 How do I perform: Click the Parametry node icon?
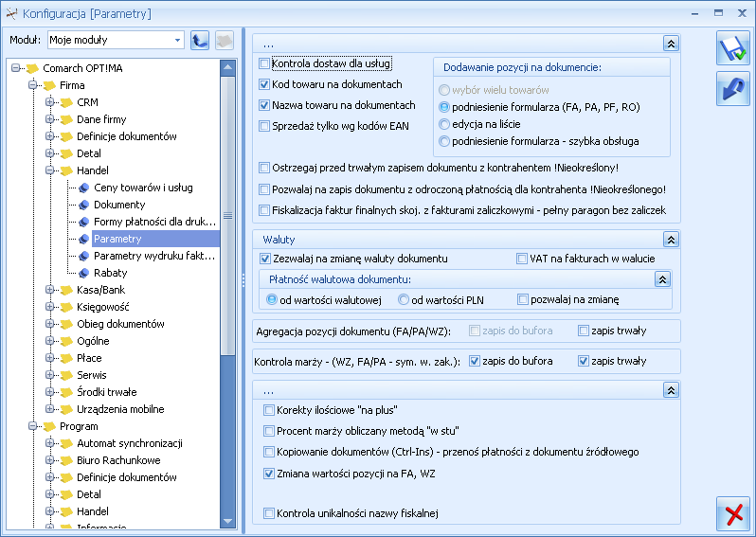(84, 239)
